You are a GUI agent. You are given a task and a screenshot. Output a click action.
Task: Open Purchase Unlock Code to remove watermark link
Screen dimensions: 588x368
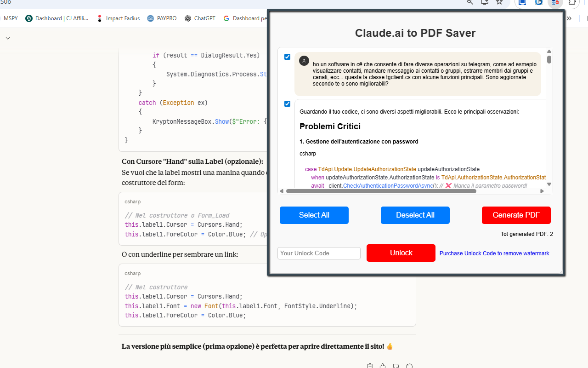coord(494,253)
